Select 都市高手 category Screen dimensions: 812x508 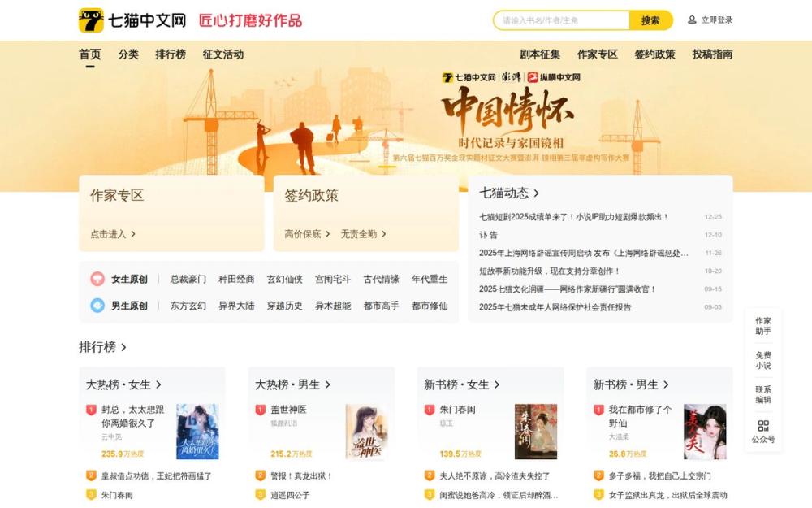click(381, 306)
